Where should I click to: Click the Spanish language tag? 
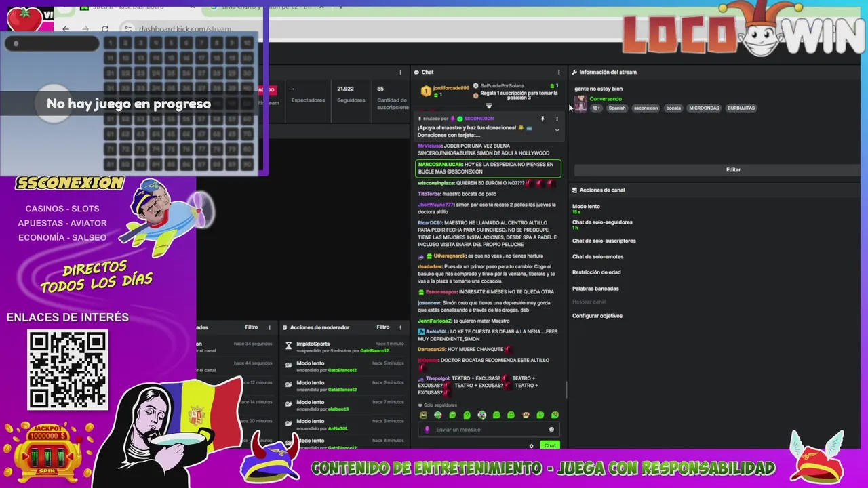617,108
